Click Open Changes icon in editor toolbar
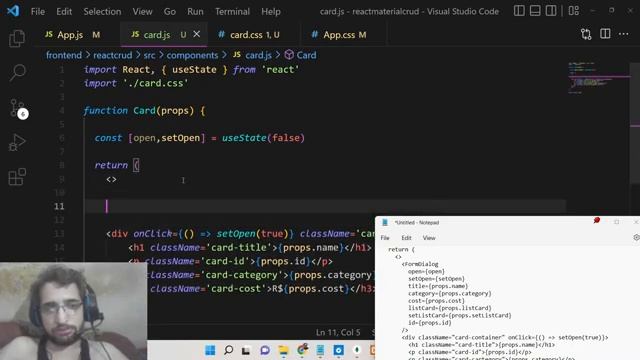 click(x=586, y=34)
